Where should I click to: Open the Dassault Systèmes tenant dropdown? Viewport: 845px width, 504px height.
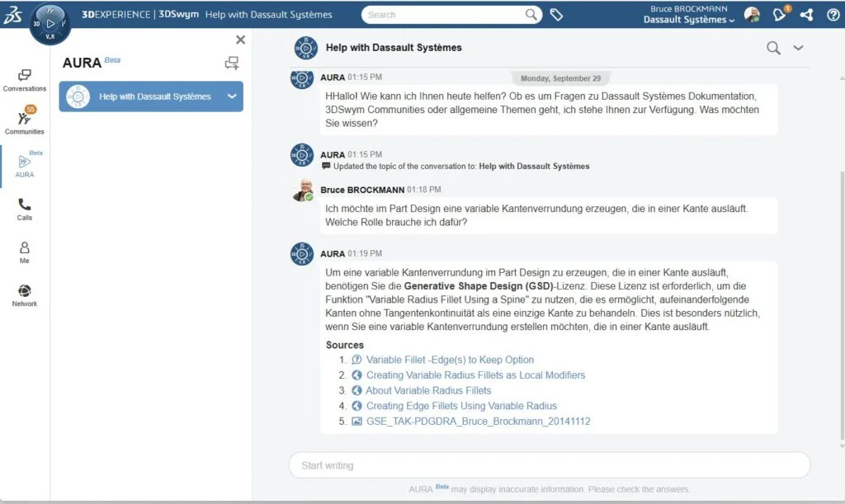(x=689, y=20)
